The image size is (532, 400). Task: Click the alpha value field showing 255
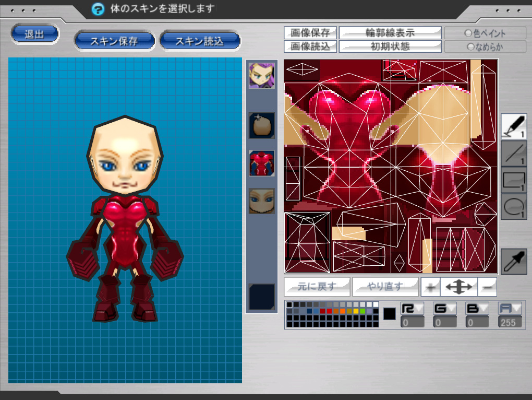(510, 322)
